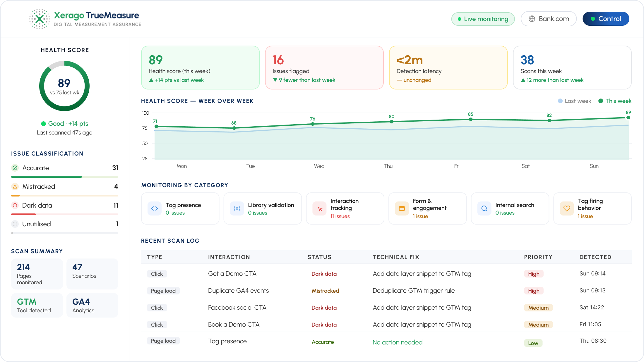This screenshot has height=362, width=644.
Task: Toggle the Live monitoring pill
Action: click(483, 19)
